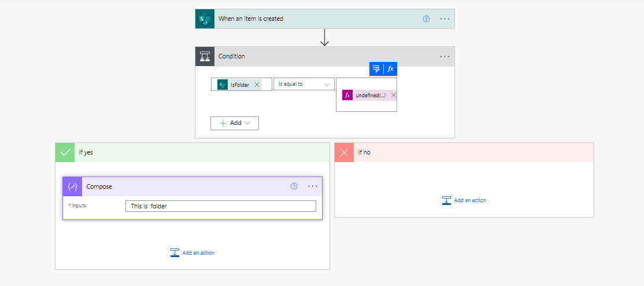
Task: Open the dynamic content picker button
Action: tap(376, 69)
